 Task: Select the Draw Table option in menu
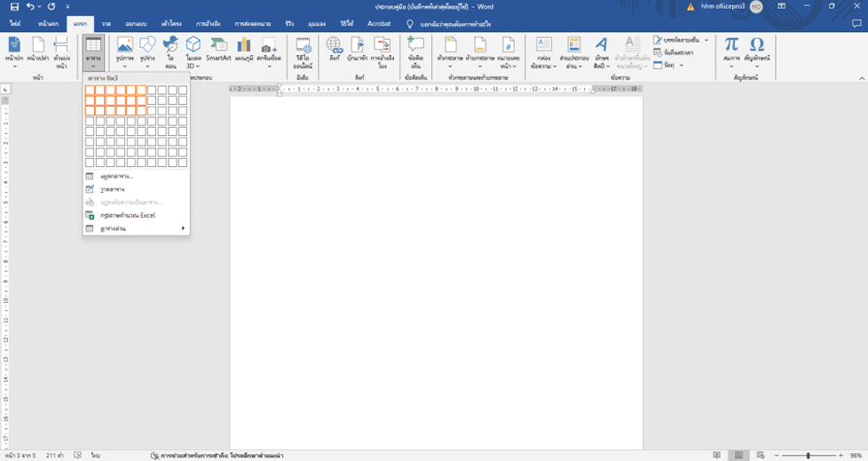[112, 189]
